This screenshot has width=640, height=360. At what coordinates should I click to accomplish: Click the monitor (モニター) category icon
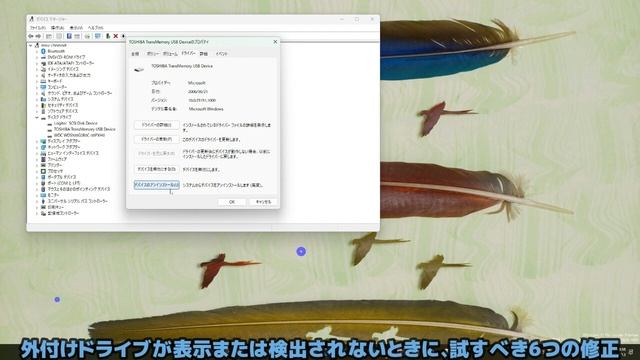43,195
